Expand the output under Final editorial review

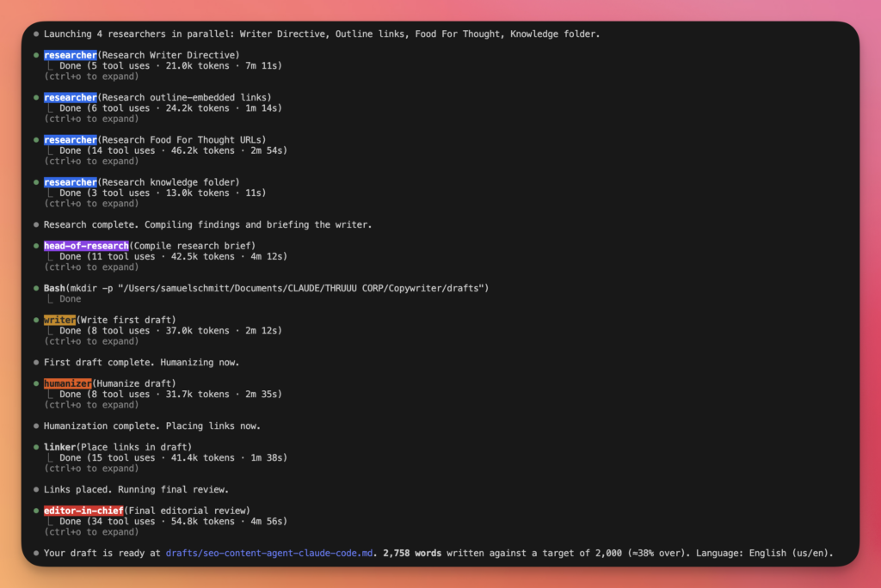(91, 532)
